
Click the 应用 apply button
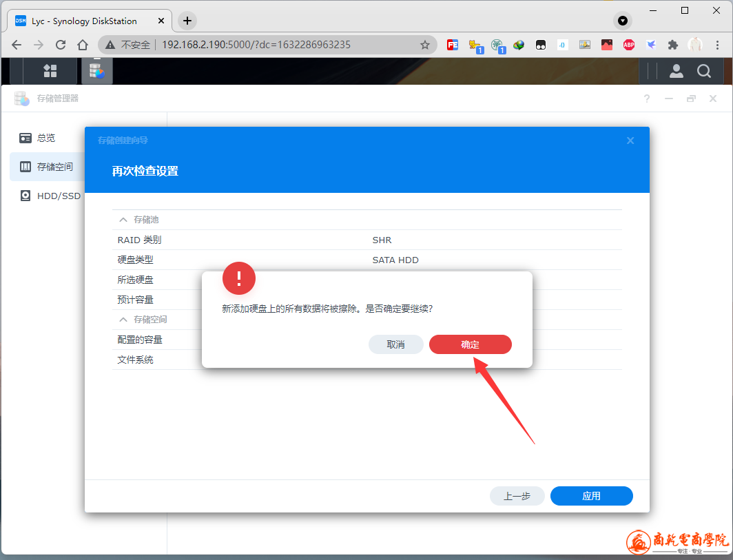[591, 496]
